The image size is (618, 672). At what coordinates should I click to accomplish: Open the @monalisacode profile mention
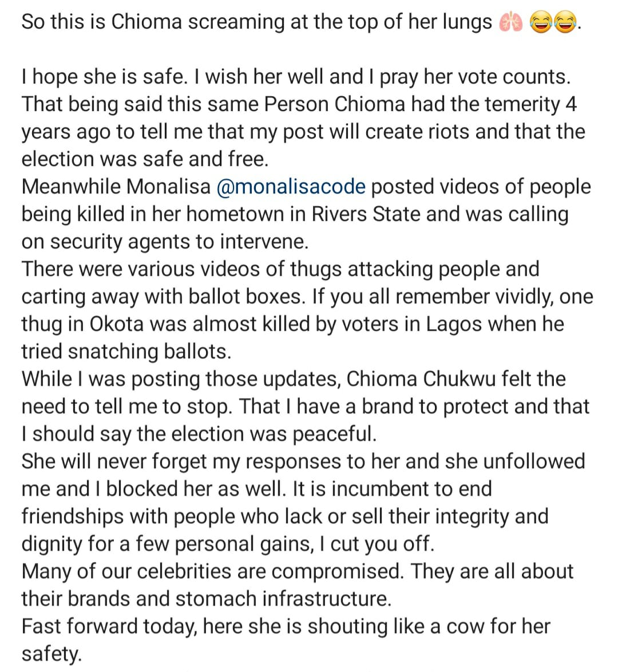click(x=291, y=187)
